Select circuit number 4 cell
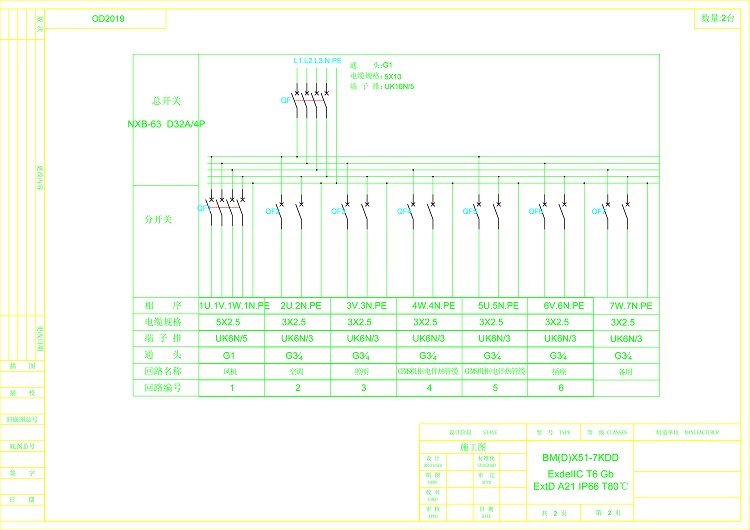This screenshot has width=750, height=530. 429,388
